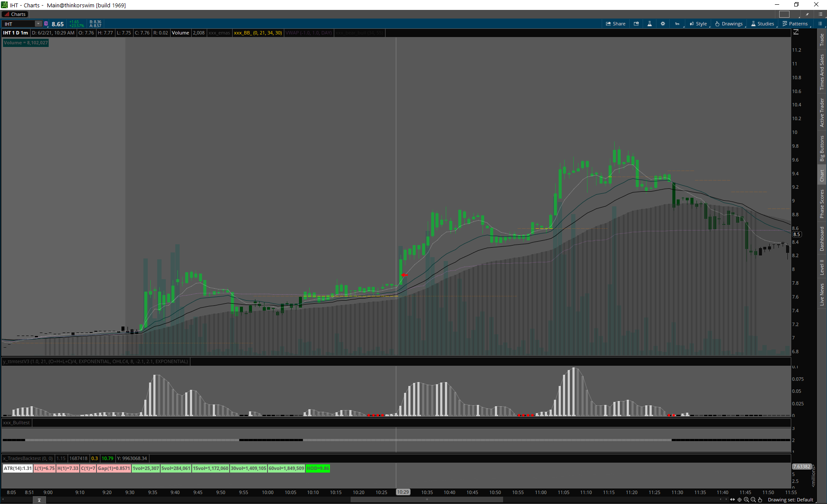The width and height of the screenshot is (827, 504).
Task: Open the 1m timeframe dropdown
Action: point(677,24)
